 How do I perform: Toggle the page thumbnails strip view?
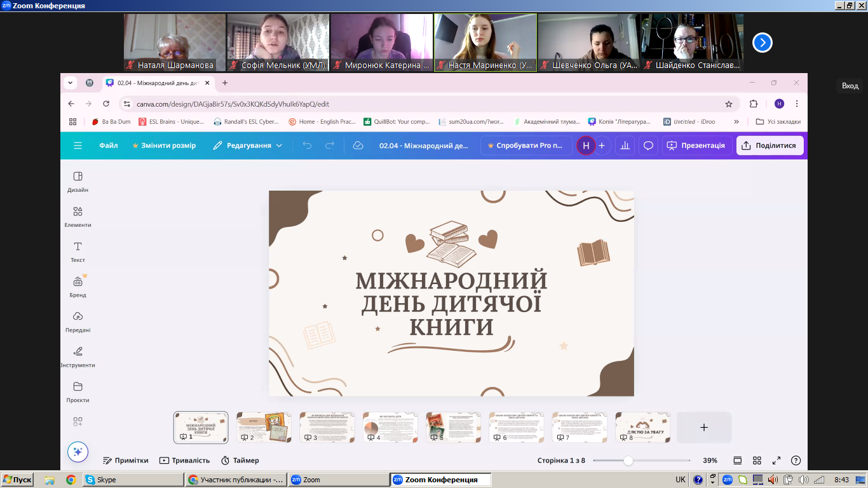pos(738,461)
